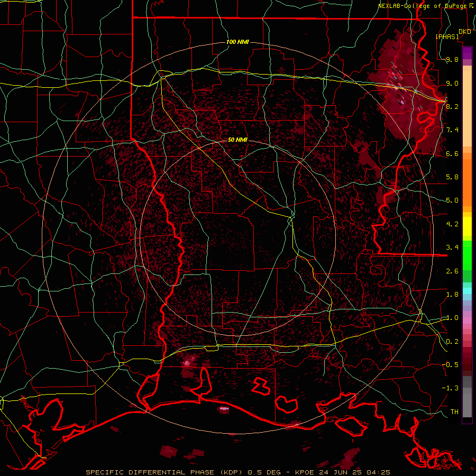Click the light peach segment of the color bar
Image resolution: width=476 pixels, height=476 pixels.
(467, 108)
